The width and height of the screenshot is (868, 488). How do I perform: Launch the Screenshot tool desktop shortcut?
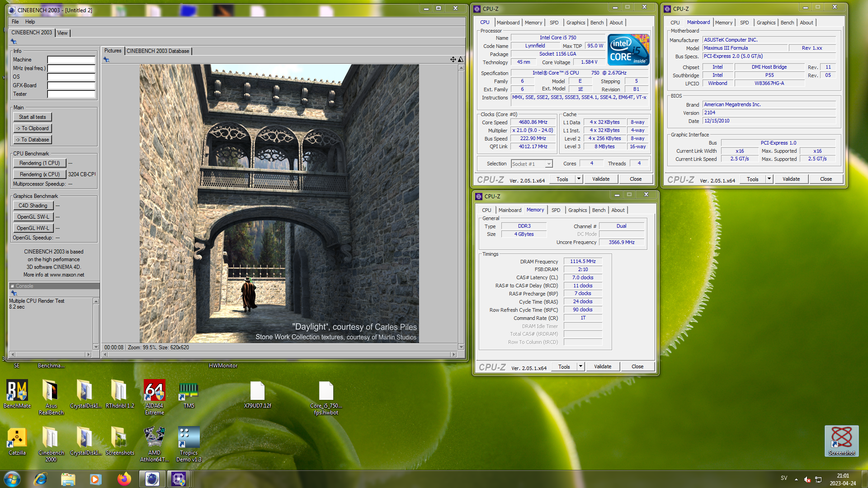tap(841, 441)
